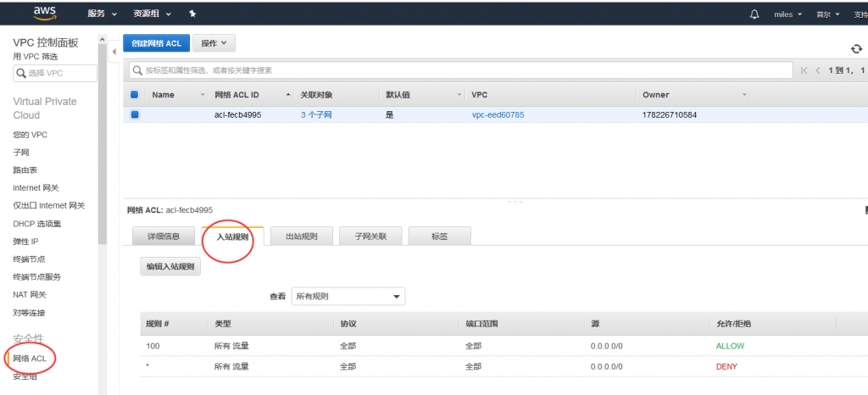
Task: Open the 所有规则 view filter dropdown
Action: point(348,297)
